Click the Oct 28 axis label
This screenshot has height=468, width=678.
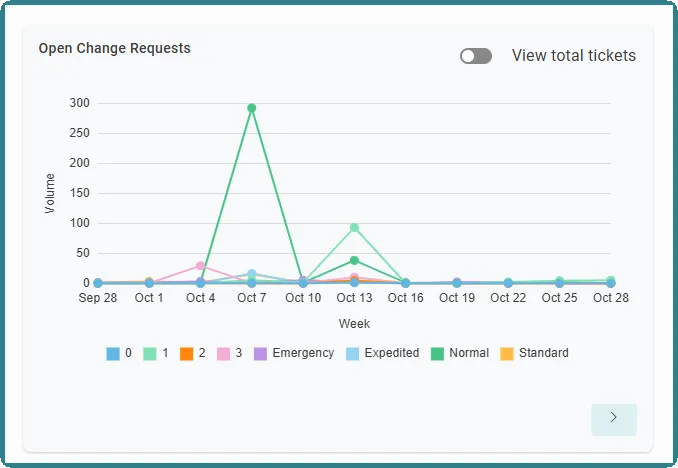pyautogui.click(x=611, y=298)
